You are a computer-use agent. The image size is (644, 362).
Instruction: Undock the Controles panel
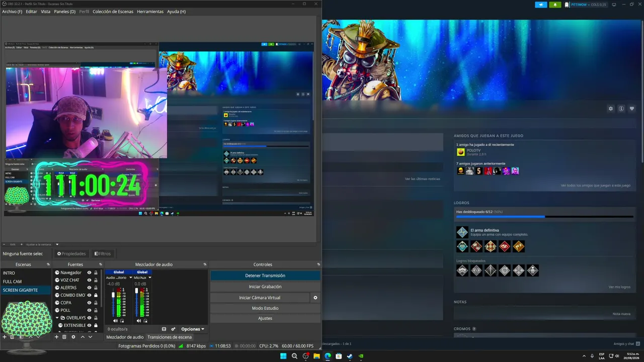[318, 264]
